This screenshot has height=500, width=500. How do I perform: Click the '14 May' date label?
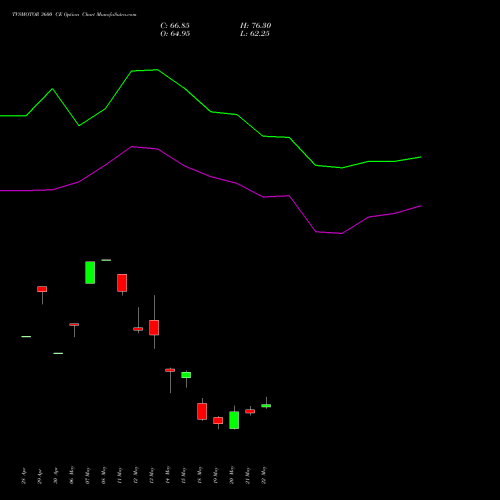168,475
